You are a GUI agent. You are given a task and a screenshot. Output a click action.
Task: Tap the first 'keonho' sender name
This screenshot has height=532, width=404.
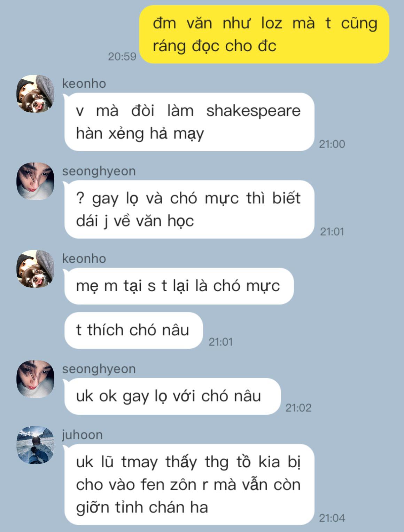pyautogui.click(x=84, y=84)
